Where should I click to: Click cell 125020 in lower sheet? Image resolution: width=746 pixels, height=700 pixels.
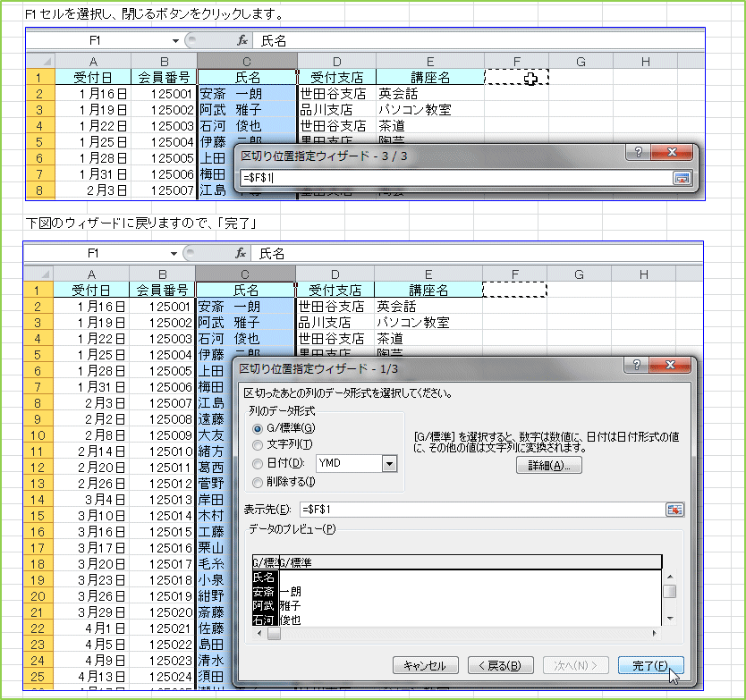(x=162, y=612)
